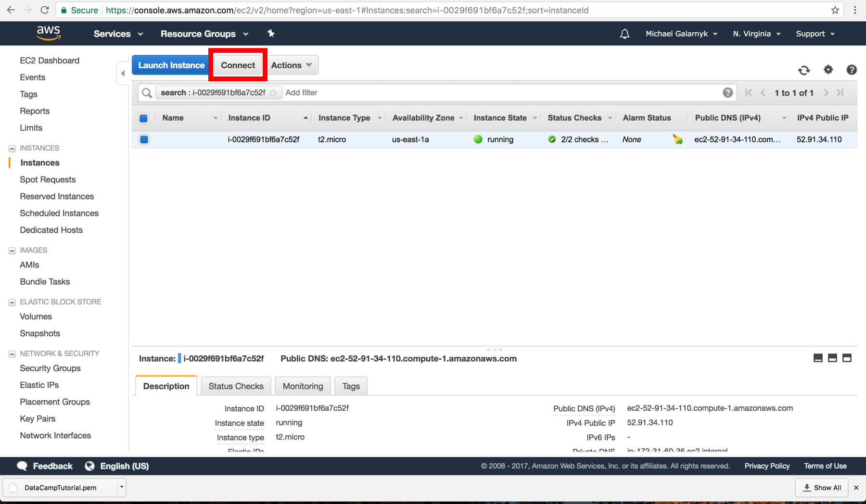Click the AWS home logo
Image resolution: width=866 pixels, height=504 pixels.
click(48, 33)
